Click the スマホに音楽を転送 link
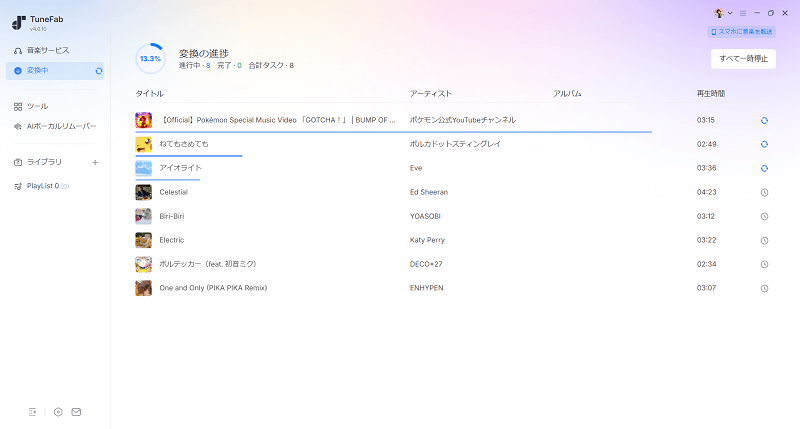The width and height of the screenshot is (800, 429). click(741, 32)
